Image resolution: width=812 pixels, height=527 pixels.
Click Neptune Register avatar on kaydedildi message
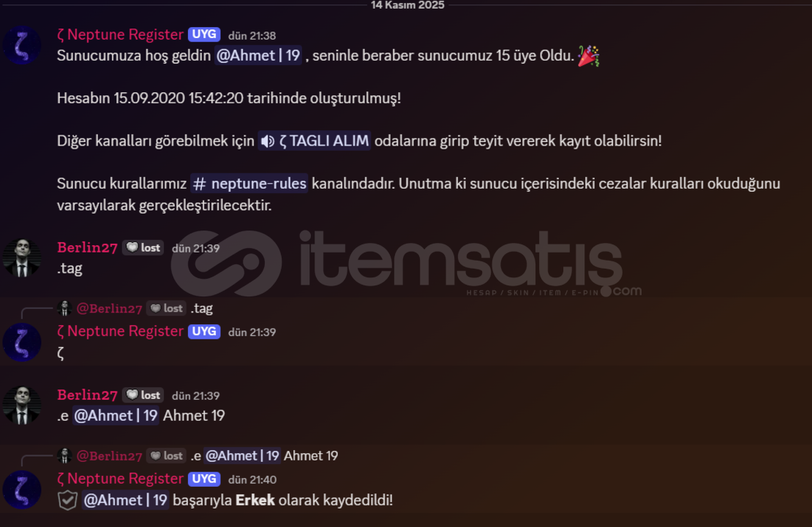click(22, 490)
